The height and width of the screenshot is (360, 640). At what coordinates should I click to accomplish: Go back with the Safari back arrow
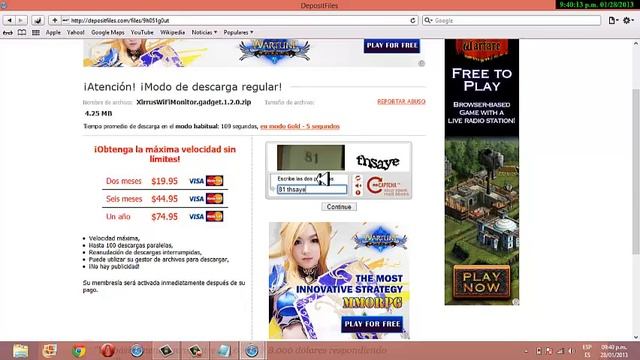pos(9,20)
